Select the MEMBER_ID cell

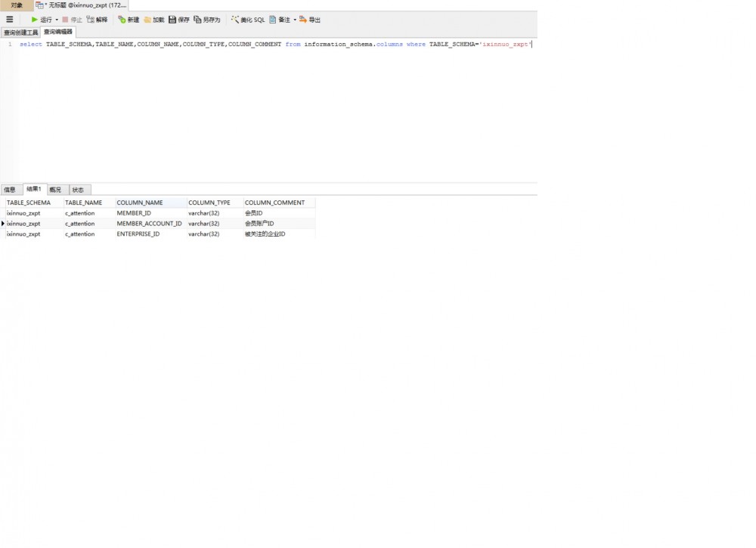(x=150, y=213)
